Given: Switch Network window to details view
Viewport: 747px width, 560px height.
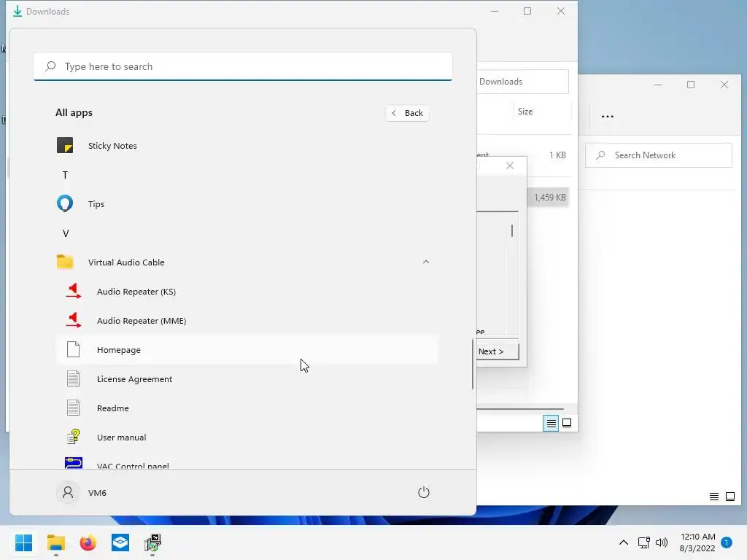Looking at the screenshot, I should (714, 497).
